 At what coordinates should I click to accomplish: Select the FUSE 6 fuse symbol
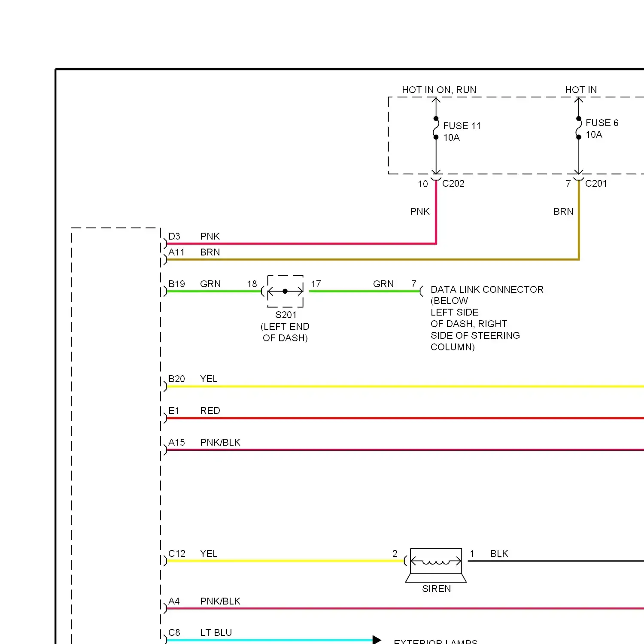pos(579,128)
